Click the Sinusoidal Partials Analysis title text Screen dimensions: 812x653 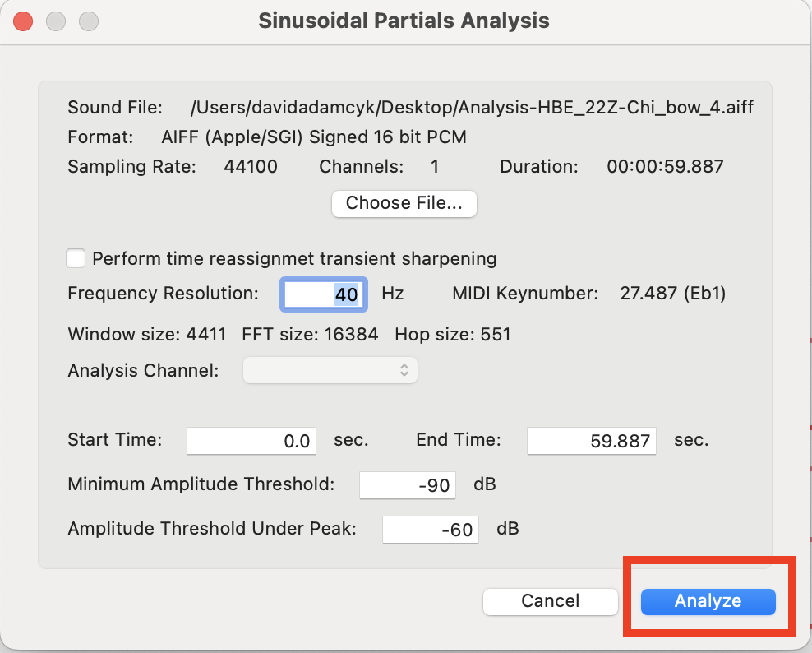[404, 21]
